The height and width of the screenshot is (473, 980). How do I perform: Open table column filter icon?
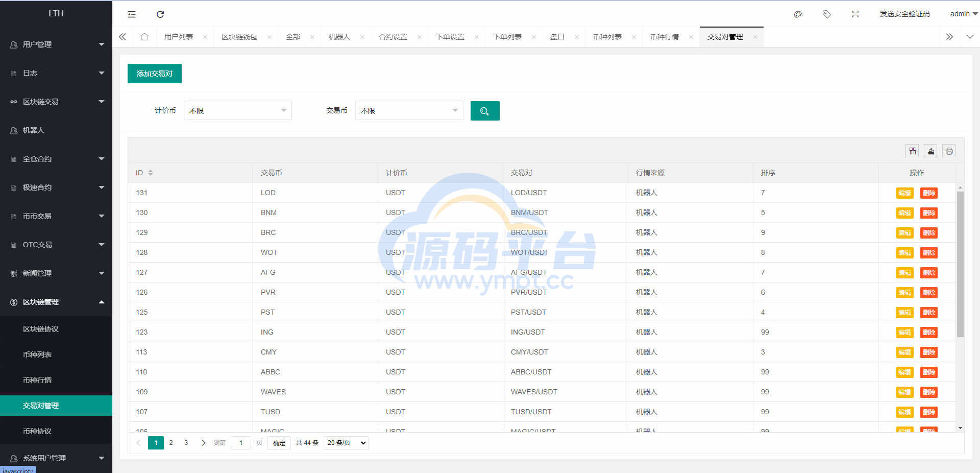coord(913,151)
